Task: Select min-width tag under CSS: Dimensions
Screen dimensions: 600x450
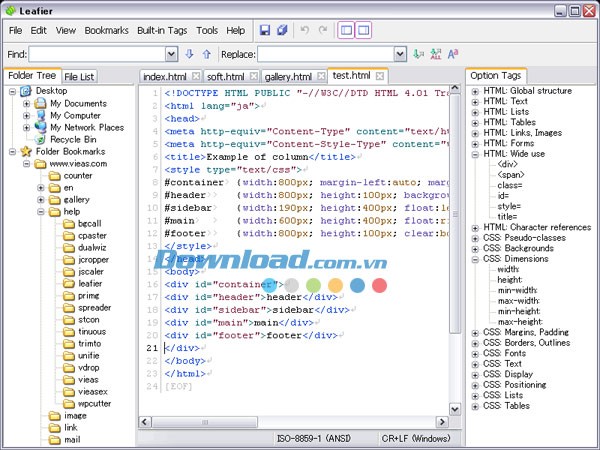Action: click(516, 291)
